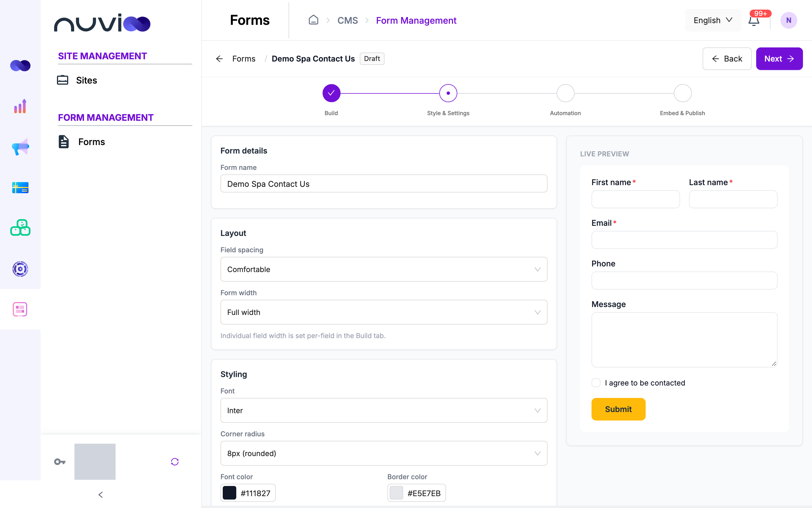Open the Form Management breadcrumb
This screenshot has height=508, width=812.
pos(416,21)
